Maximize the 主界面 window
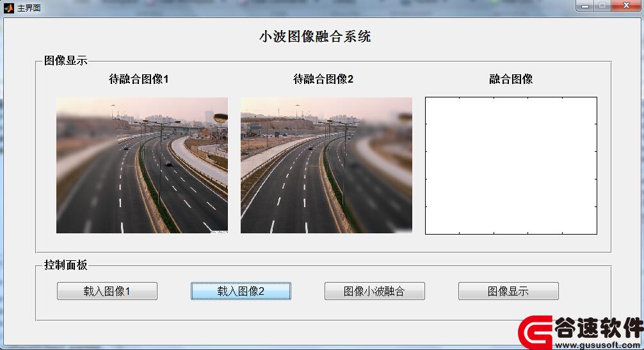Image resolution: width=644 pixels, height=350 pixels. pos(602,6)
